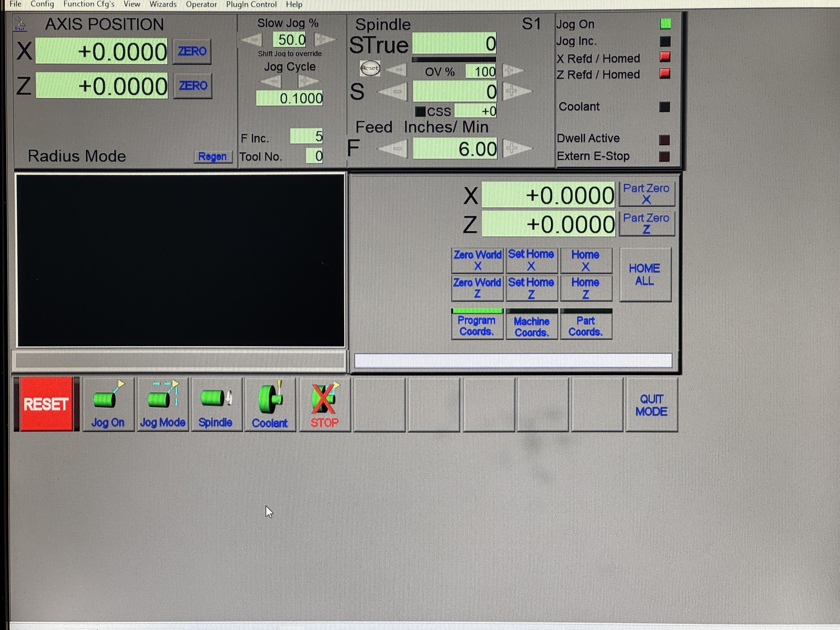840x630 pixels.
Task: Click the HOME ALL button
Action: coord(645,275)
